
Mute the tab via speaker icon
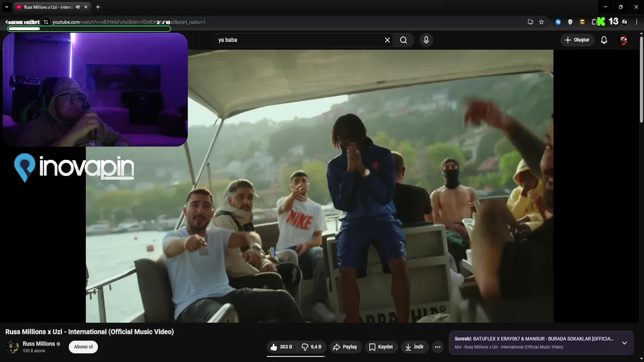77,7
